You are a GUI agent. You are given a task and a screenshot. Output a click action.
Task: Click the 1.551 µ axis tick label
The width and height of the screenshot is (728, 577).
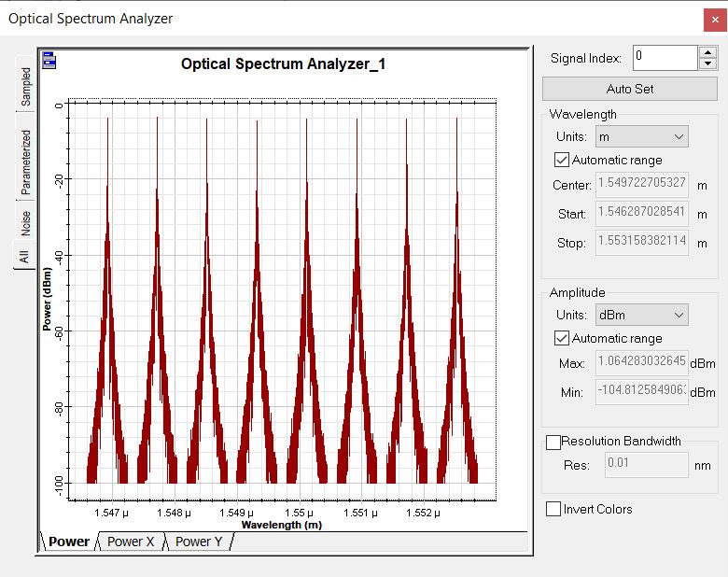[360, 513]
